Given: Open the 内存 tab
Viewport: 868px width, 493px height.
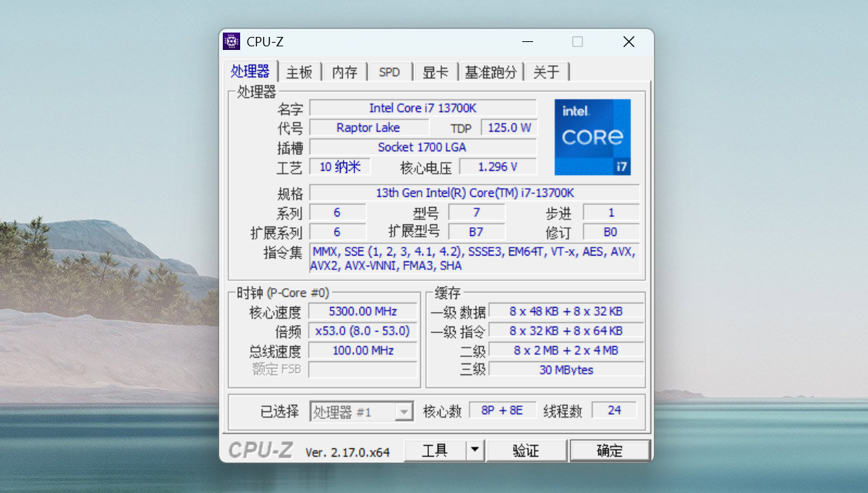Looking at the screenshot, I should (344, 72).
